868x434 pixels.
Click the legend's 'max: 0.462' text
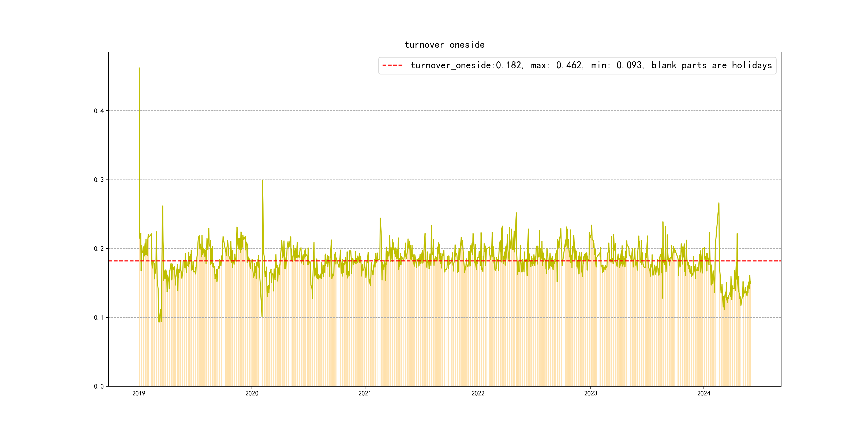coord(557,65)
